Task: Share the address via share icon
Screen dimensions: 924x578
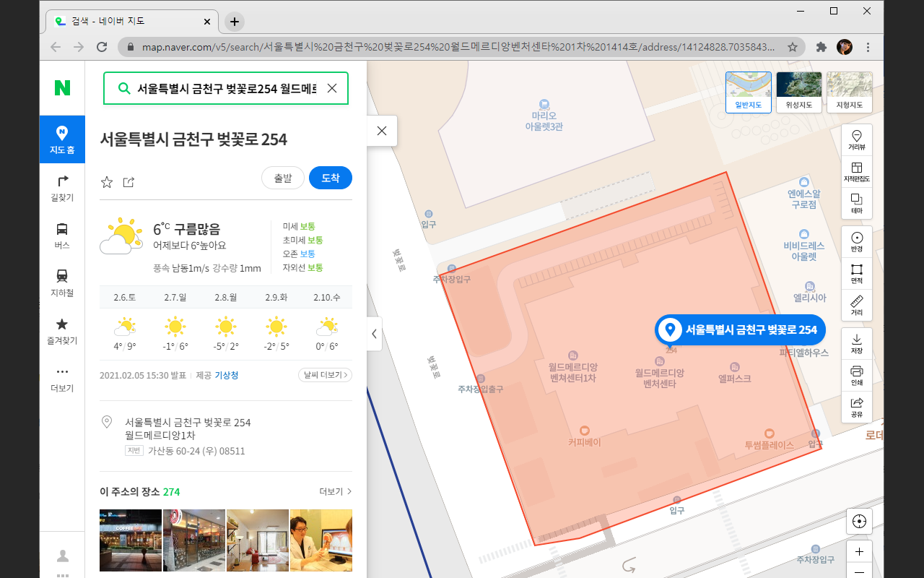Action: coord(128,182)
